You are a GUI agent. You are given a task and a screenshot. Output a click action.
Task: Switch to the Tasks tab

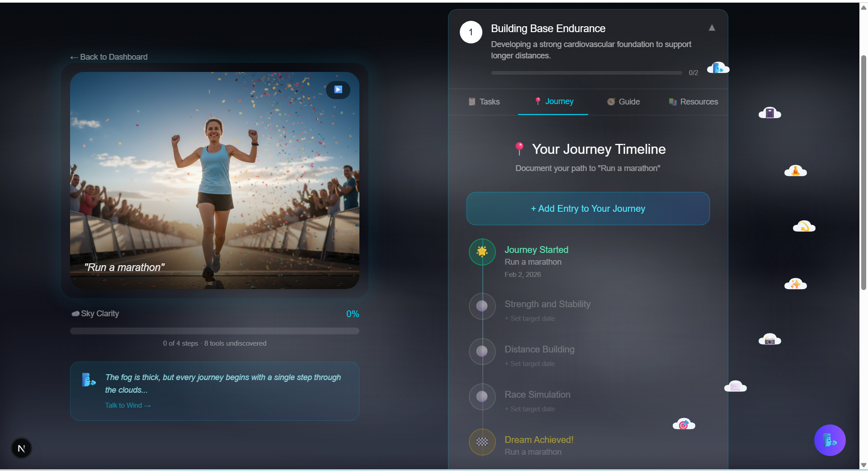click(x=484, y=102)
